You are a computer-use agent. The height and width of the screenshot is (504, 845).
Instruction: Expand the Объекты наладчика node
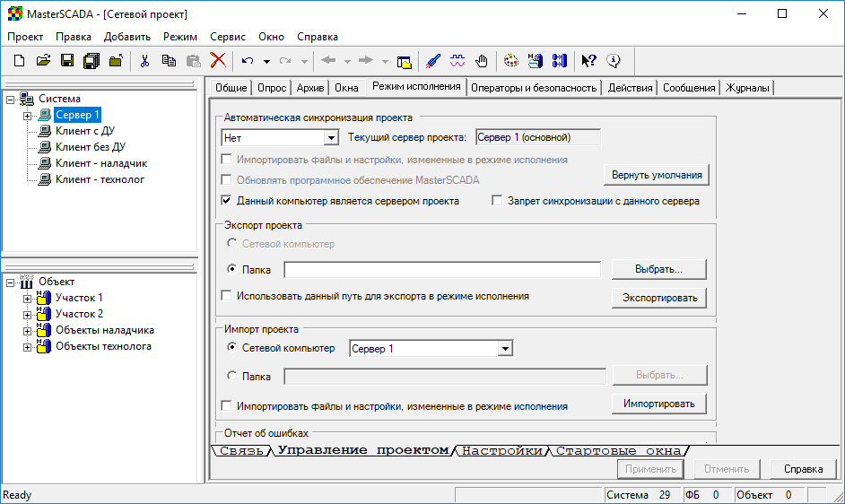coord(27,331)
